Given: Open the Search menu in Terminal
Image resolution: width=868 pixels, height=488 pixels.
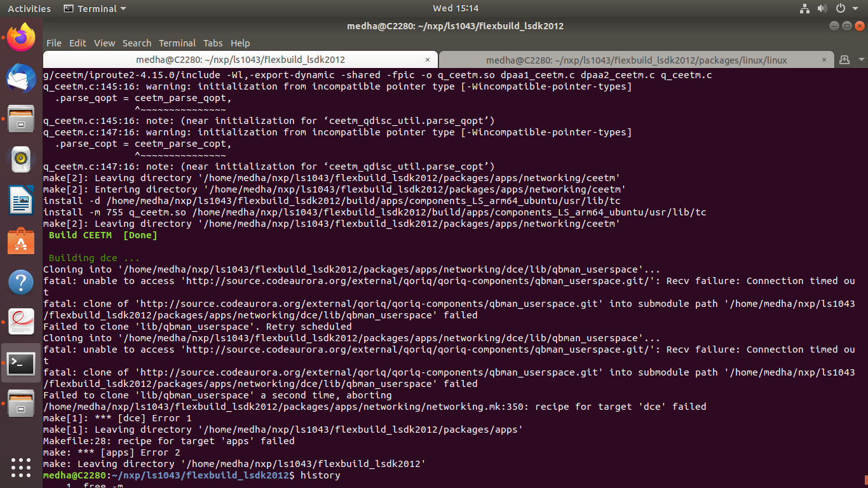Looking at the screenshot, I should (x=137, y=43).
